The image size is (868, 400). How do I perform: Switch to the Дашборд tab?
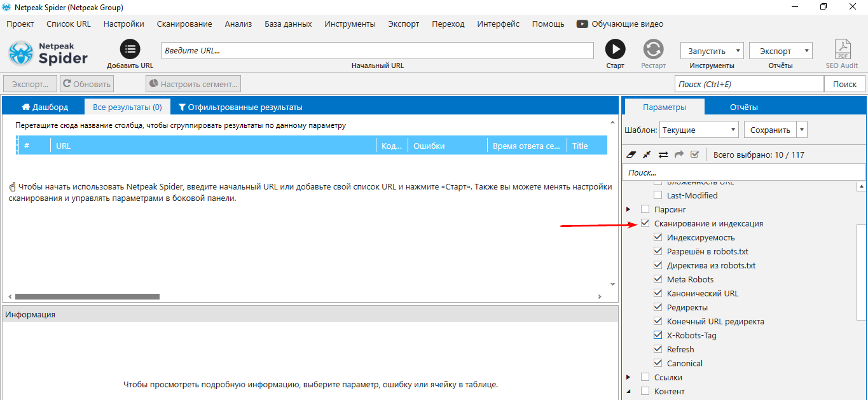45,107
